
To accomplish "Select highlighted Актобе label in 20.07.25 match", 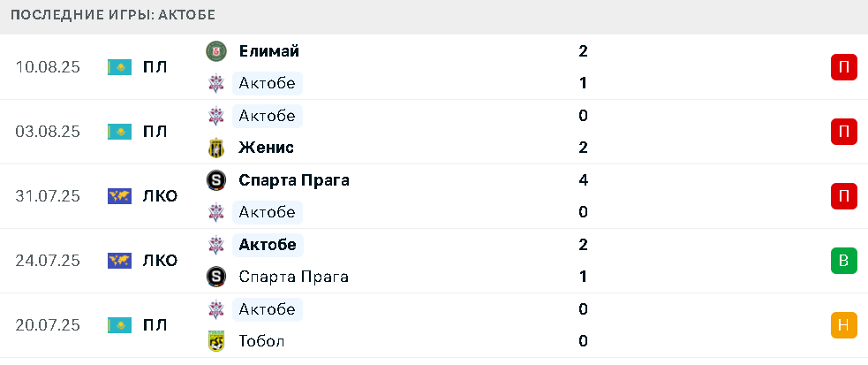I will [x=268, y=309].
